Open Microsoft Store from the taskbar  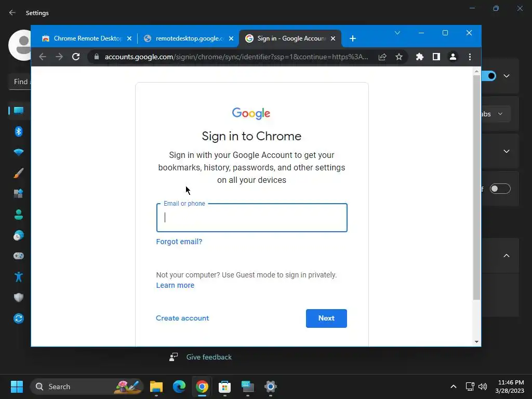[x=224, y=387]
